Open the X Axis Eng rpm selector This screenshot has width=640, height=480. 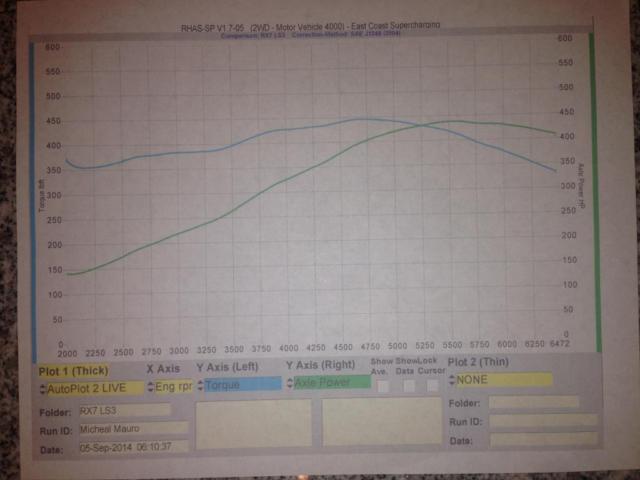click(173, 387)
